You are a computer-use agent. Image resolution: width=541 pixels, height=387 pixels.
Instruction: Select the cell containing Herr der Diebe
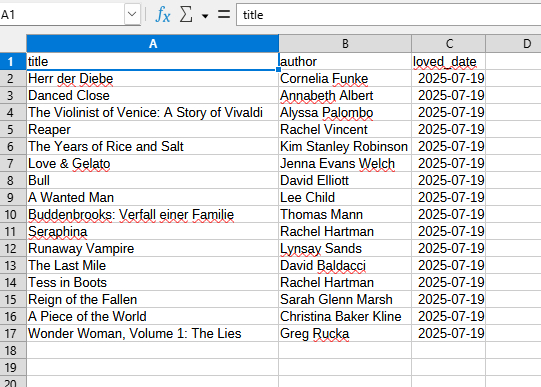153,78
